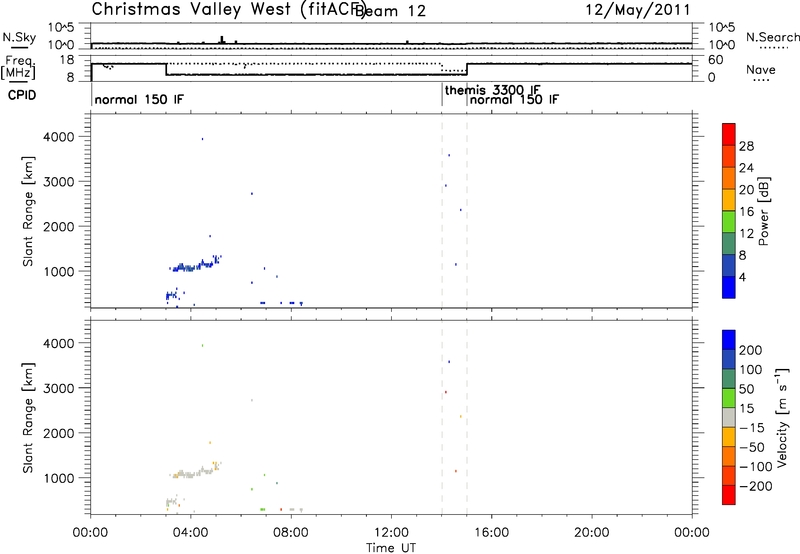Select the red top segment of Power colorbar
Screen dimensions: 800x554
[729, 134]
